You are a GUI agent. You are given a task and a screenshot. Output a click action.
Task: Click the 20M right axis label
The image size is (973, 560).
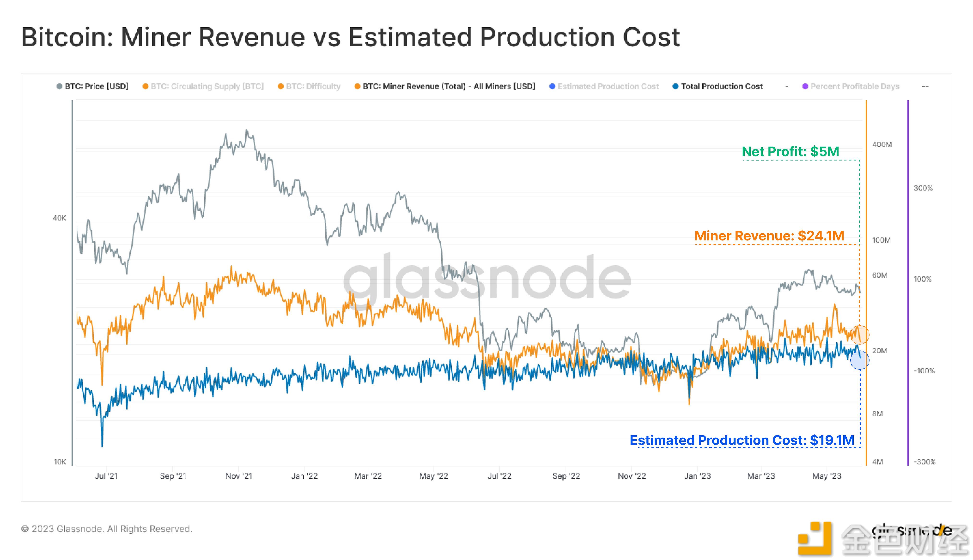[880, 350]
